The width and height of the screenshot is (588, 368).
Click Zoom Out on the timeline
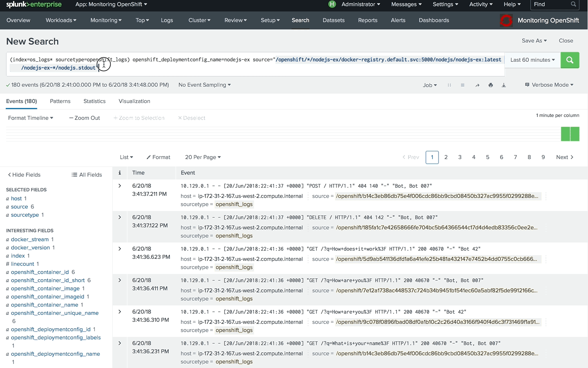[85, 118]
